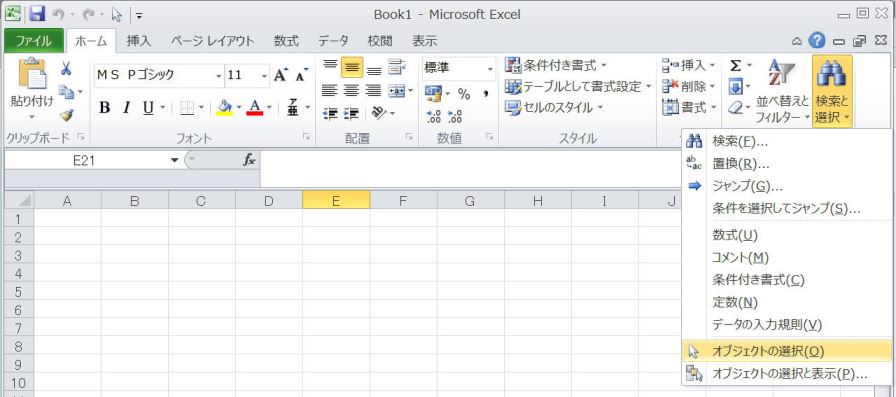Click the increase indent icon
Viewport: 896px width, 397px height.
click(351, 114)
